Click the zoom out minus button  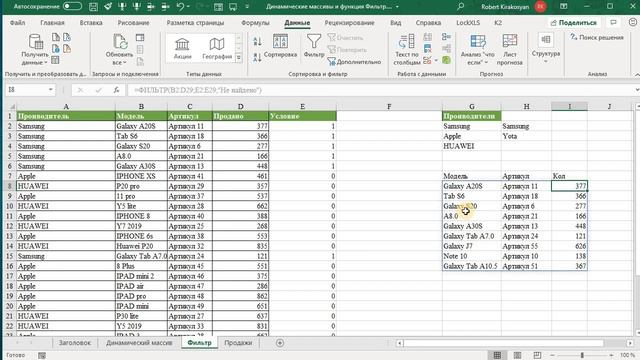point(552,356)
